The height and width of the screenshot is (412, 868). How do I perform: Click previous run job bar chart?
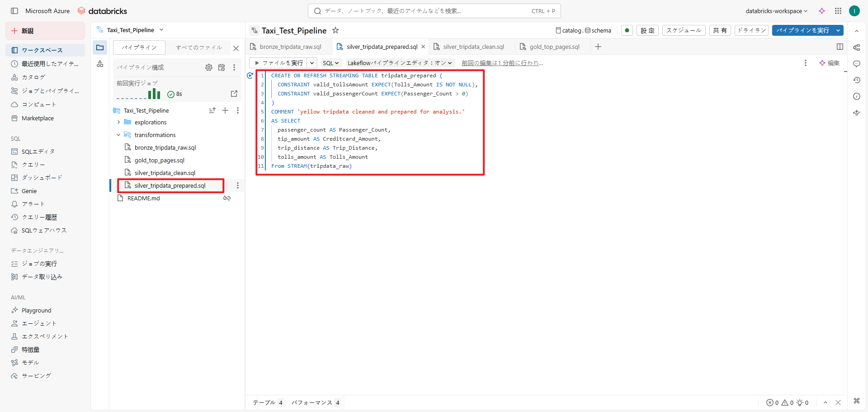(154, 94)
